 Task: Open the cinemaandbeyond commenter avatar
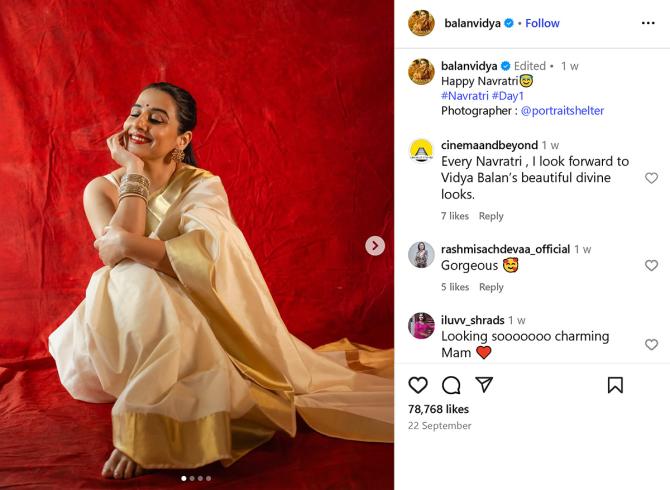point(421,151)
